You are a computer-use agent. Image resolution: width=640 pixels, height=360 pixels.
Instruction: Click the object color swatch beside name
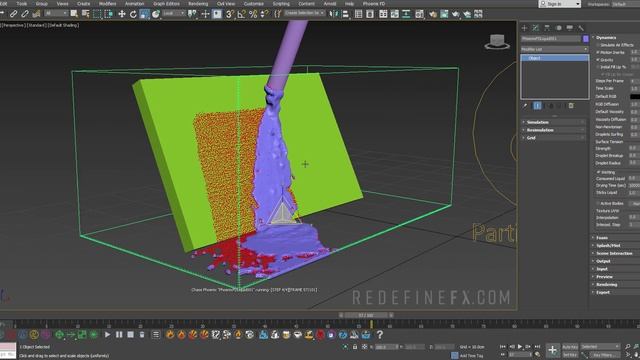586,39
